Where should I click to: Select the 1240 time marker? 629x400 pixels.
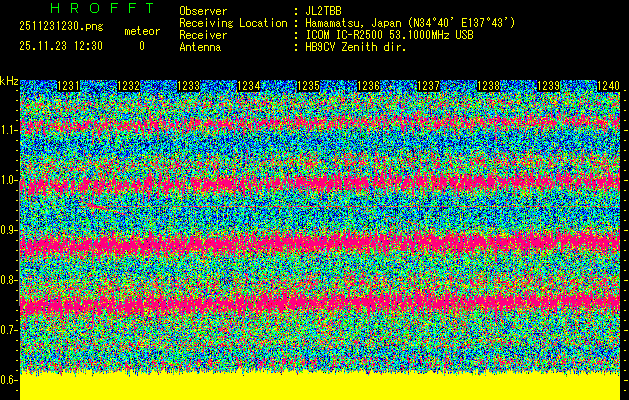click(x=608, y=87)
